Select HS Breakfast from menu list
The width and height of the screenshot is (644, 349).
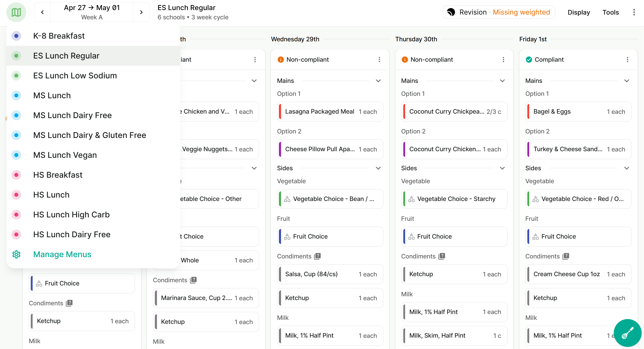tap(58, 175)
